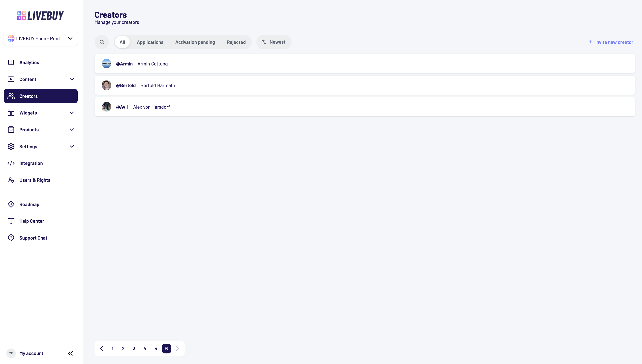Open the @Bertold creator handle
642x364 pixels.
click(x=126, y=85)
